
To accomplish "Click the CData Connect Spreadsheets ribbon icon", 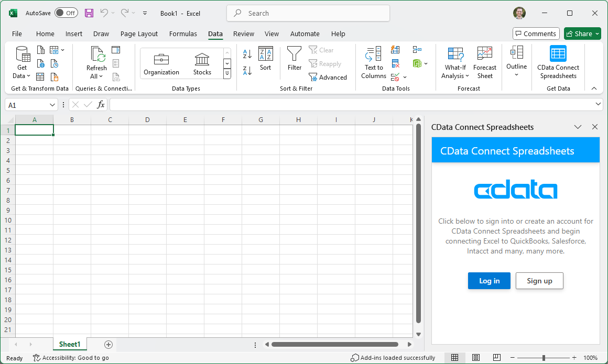I will [x=558, y=62].
